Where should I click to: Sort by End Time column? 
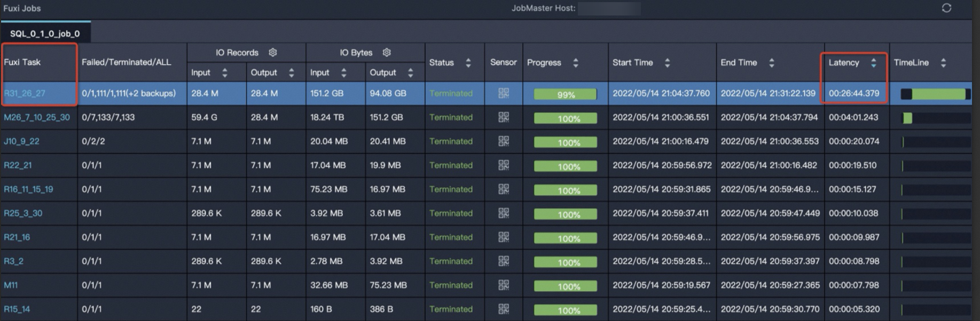771,62
